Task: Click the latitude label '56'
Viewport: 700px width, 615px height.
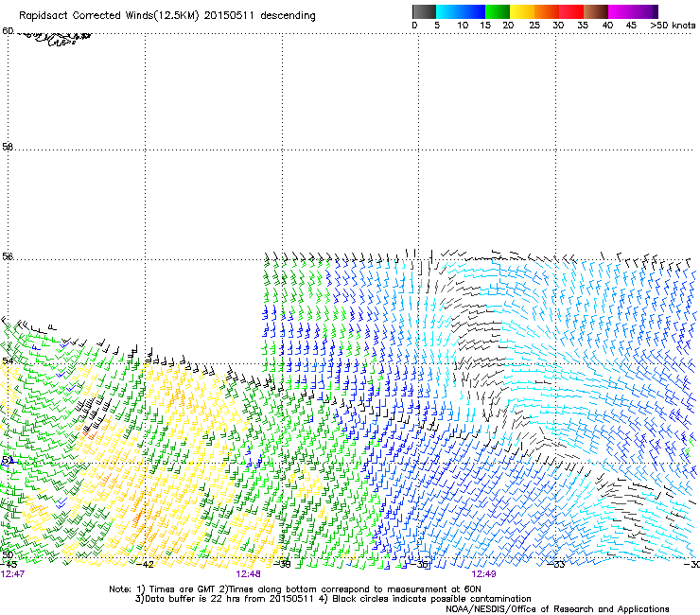Action: [x=8, y=256]
